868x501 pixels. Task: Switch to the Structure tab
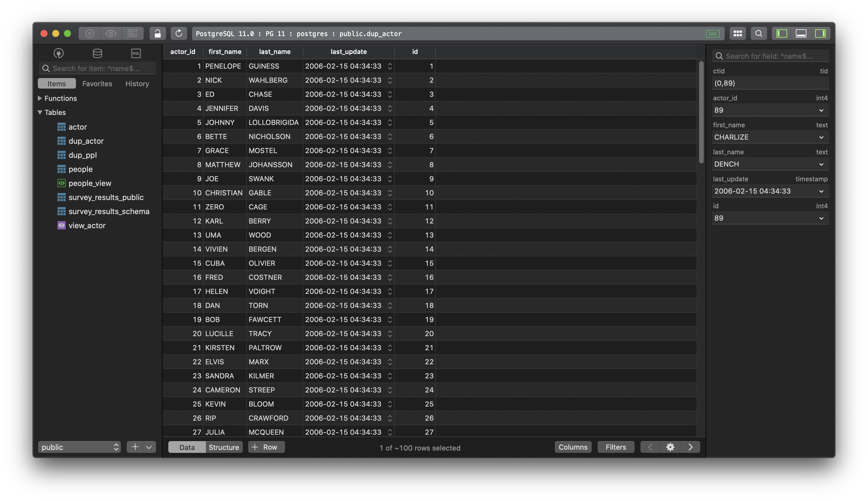(223, 447)
